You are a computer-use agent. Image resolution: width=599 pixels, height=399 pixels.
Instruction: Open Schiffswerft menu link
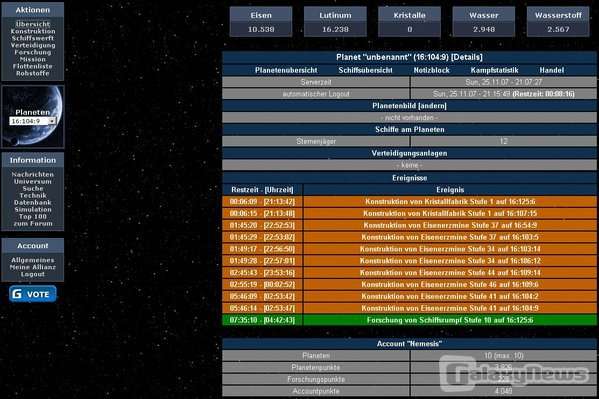(33, 38)
